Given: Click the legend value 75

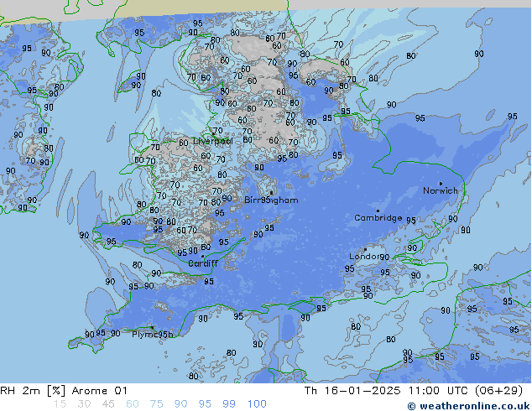Looking at the screenshot, I should [x=156, y=404].
